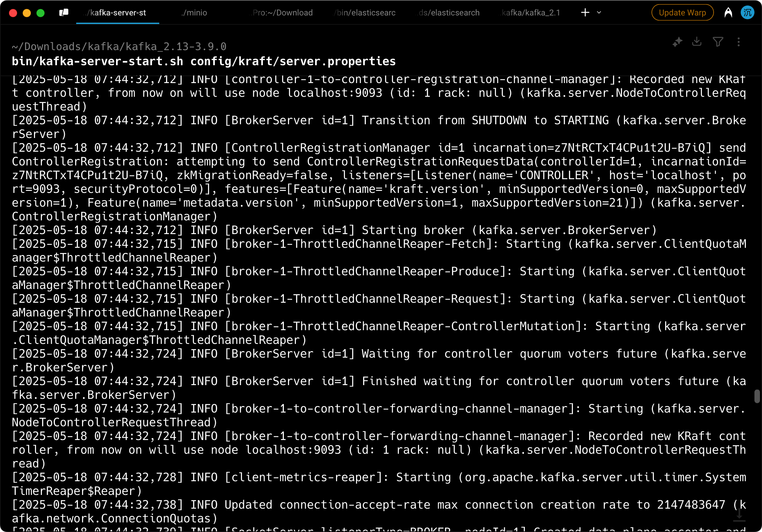
Task: Click the ~/Downloads/kafka working directory path
Action: [119, 46]
